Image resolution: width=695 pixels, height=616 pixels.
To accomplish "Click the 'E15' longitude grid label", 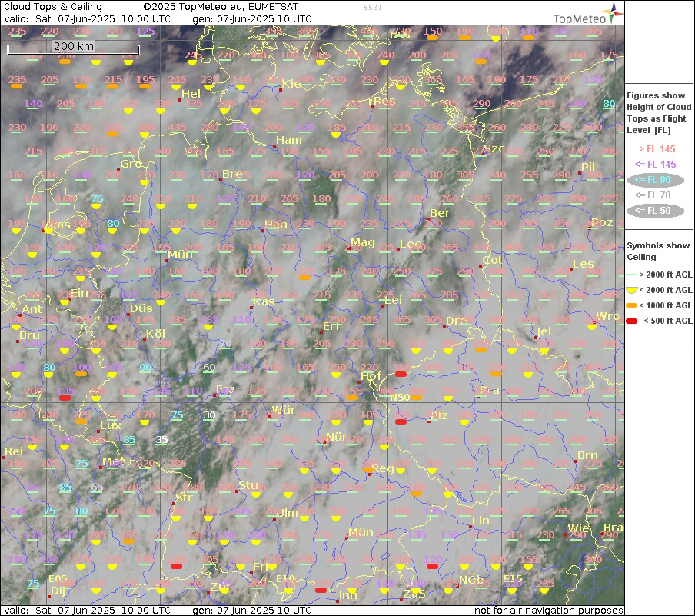I will pos(513,578).
